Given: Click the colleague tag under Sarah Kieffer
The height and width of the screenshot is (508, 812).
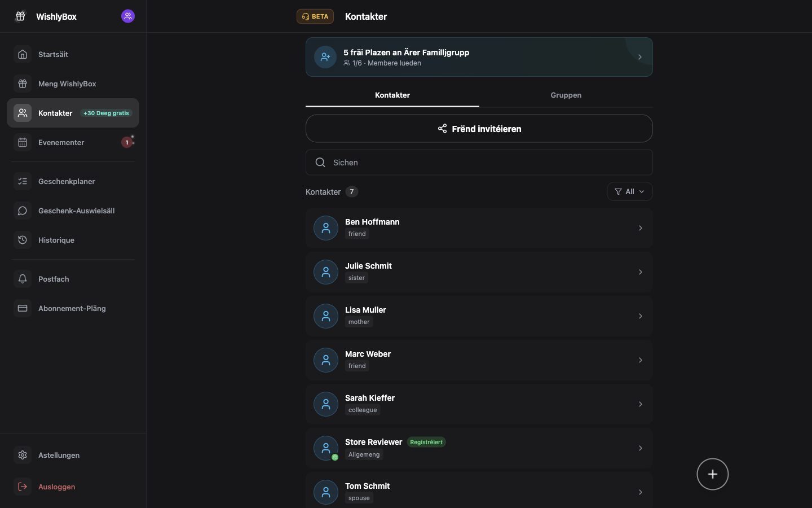Looking at the screenshot, I should [363, 410].
